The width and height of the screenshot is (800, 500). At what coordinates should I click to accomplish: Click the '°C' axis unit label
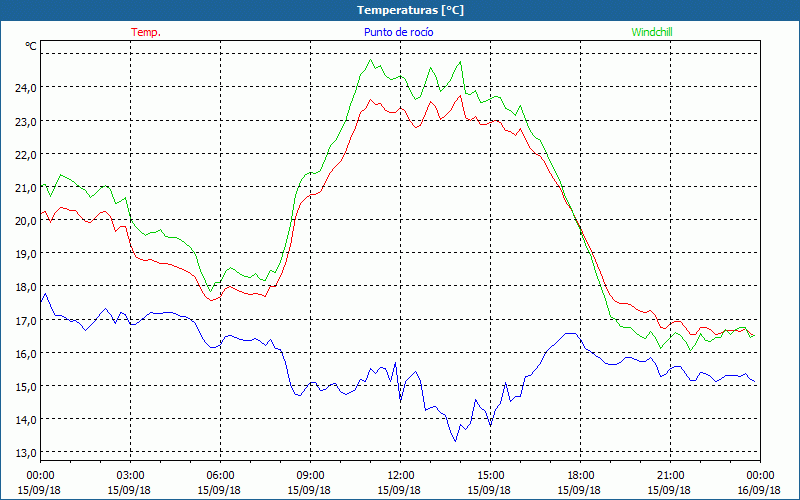[31, 46]
